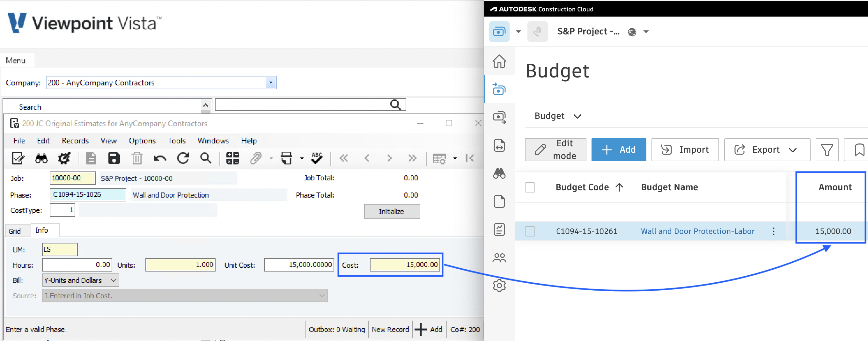This screenshot has height=341, width=868.
Task: Go to previous record arrow
Action: pos(367,158)
